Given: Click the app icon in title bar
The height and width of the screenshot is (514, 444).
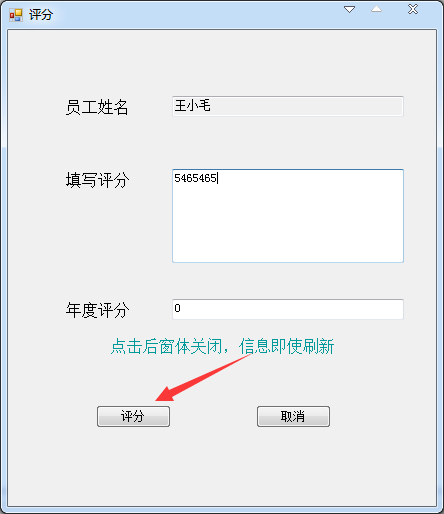Looking at the screenshot, I should tap(16, 15).
